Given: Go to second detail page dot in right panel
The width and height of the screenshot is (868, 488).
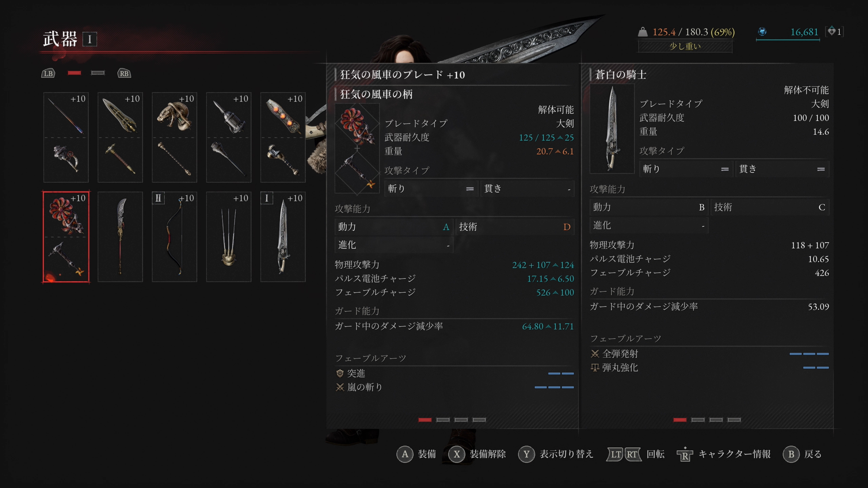Looking at the screenshot, I should point(698,420).
